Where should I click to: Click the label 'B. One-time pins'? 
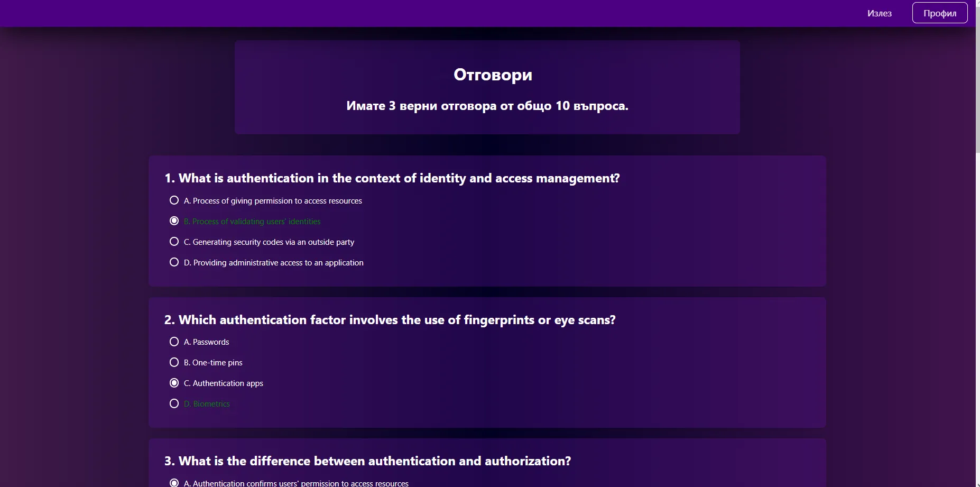tap(213, 363)
